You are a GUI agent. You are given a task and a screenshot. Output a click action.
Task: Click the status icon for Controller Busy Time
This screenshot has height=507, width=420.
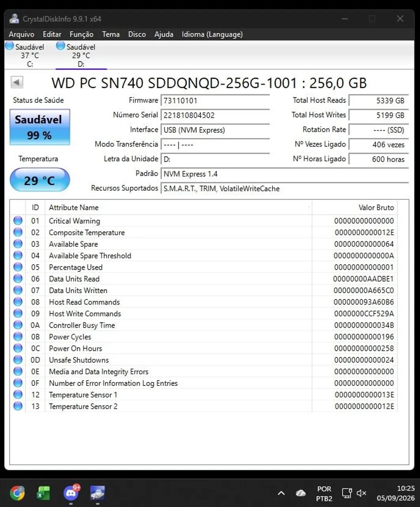[18, 325]
